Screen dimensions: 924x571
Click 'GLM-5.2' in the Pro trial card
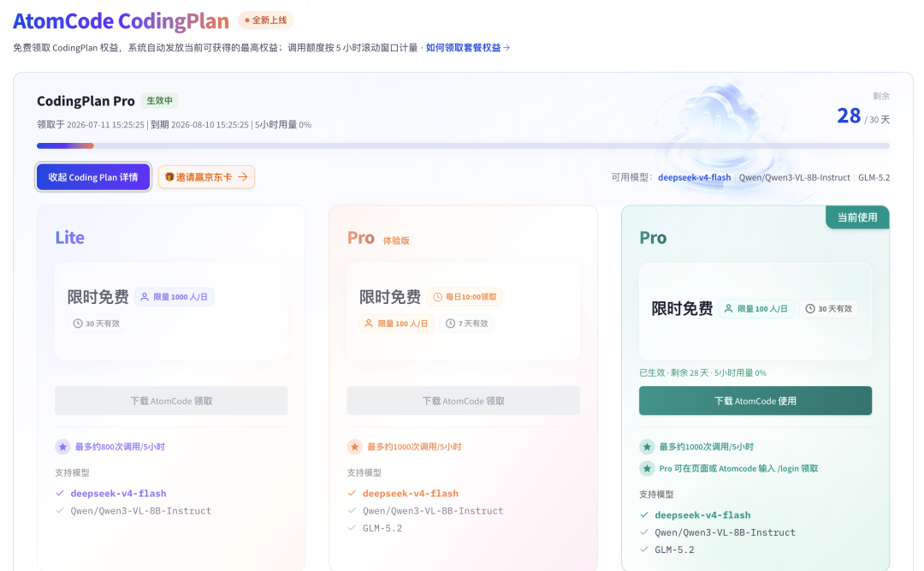click(382, 528)
